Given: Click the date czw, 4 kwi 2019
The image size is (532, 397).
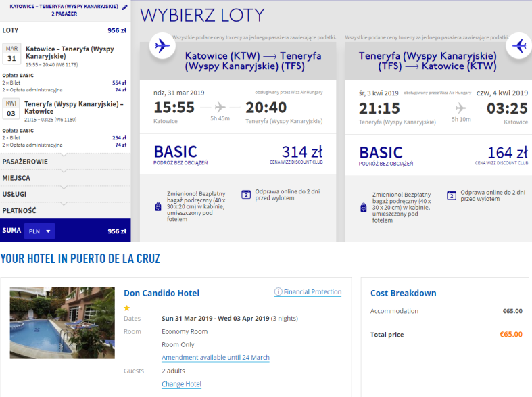Looking at the screenshot, I should (x=502, y=93).
